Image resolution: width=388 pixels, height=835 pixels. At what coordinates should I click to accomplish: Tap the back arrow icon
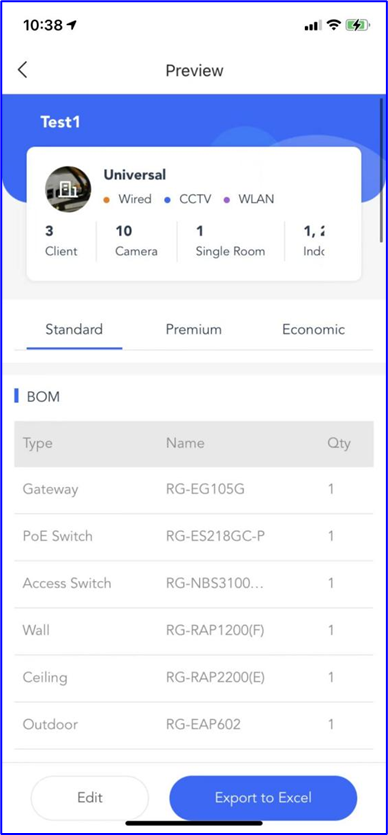(x=22, y=70)
